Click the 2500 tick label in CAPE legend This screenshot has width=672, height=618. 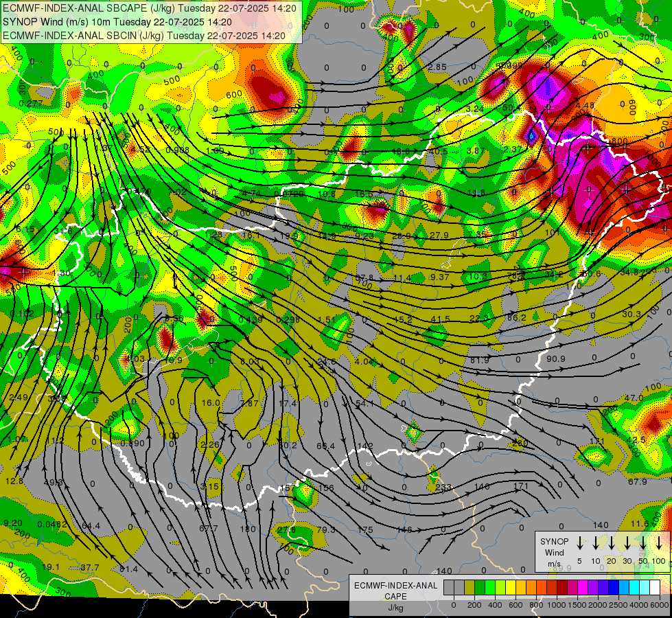click(618, 605)
